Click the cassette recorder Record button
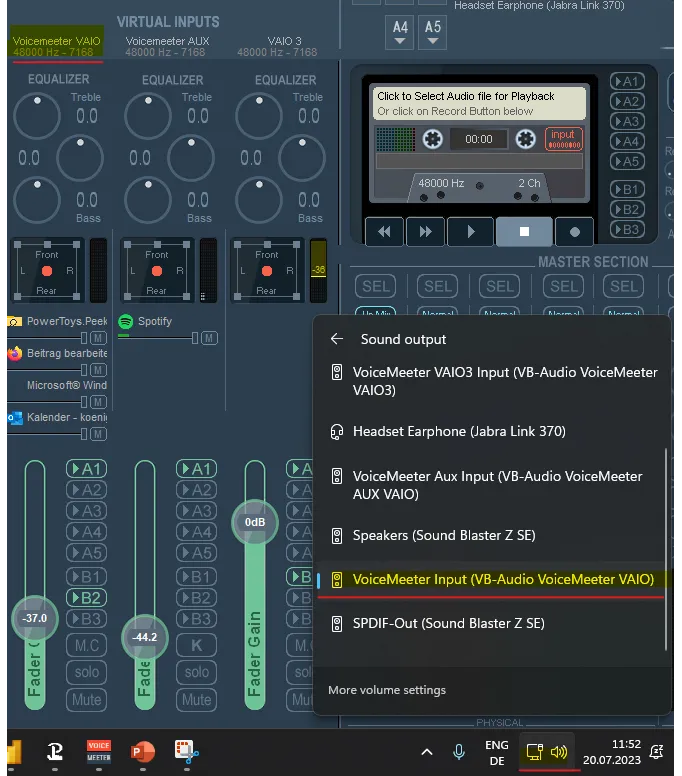Viewport: 682px width, 776px height. (x=574, y=231)
